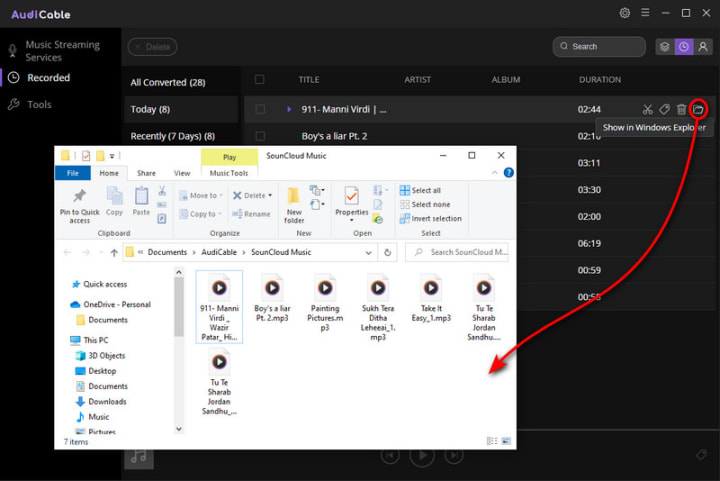Open AudiCable hamburger menu
720x481 pixels.
(x=645, y=12)
